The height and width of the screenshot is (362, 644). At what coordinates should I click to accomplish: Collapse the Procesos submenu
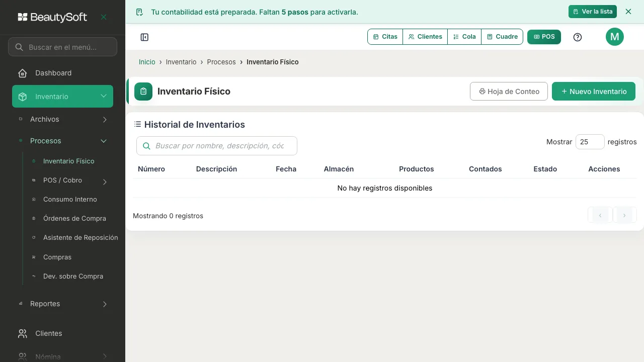(104, 141)
